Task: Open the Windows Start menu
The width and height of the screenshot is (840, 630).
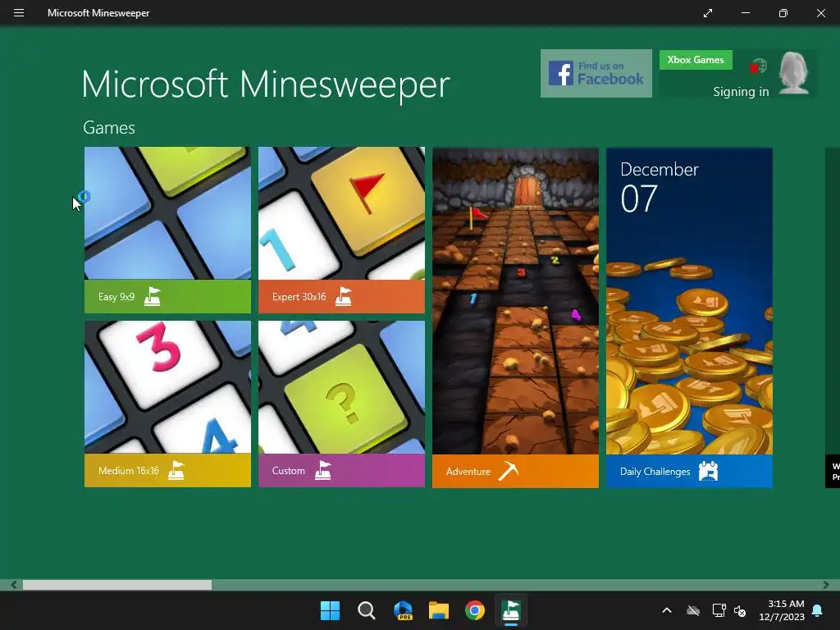Action: (x=330, y=610)
